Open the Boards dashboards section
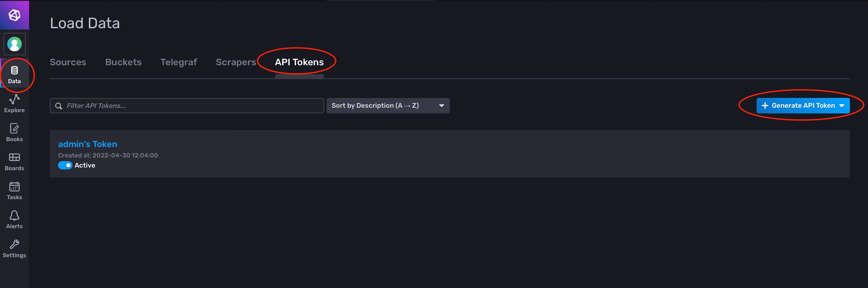The image size is (868, 288). point(15,161)
